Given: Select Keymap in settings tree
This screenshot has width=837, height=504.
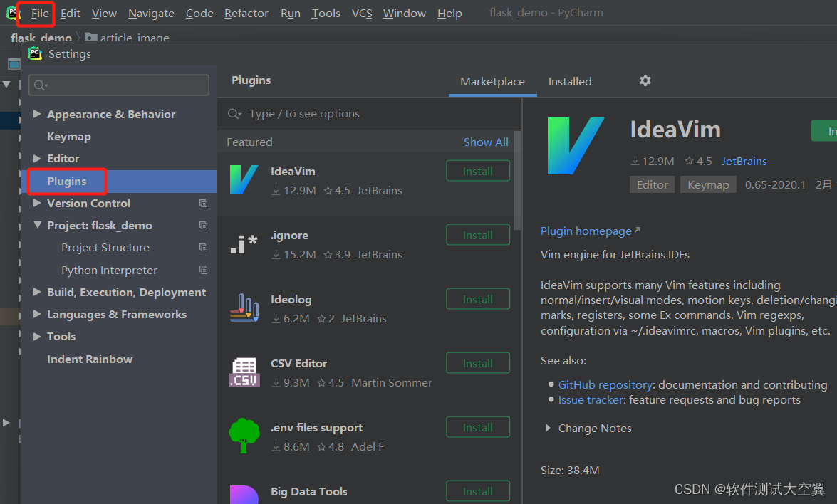Looking at the screenshot, I should coord(69,136).
